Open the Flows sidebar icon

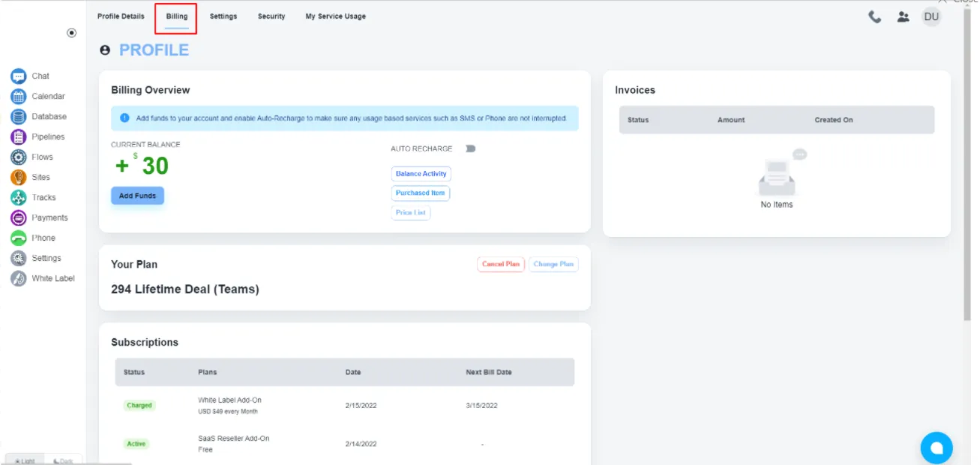point(19,157)
